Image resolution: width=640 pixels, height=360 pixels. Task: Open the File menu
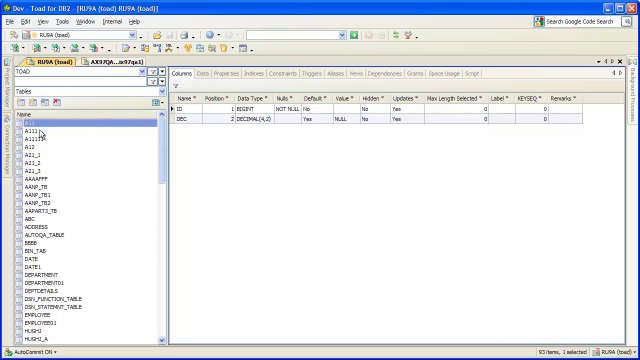coord(10,22)
